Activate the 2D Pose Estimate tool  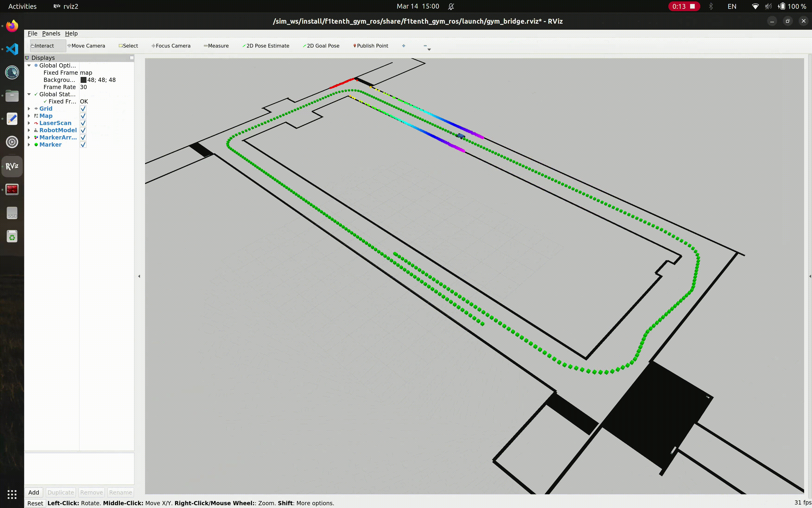pyautogui.click(x=266, y=46)
